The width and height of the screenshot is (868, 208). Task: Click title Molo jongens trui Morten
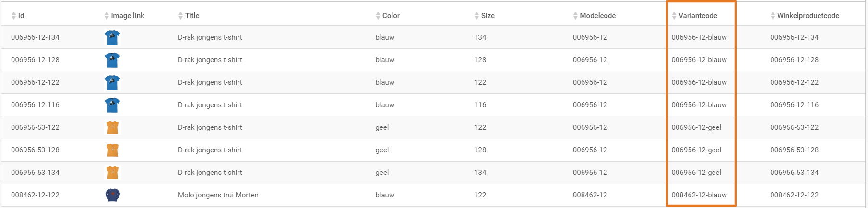(218, 195)
